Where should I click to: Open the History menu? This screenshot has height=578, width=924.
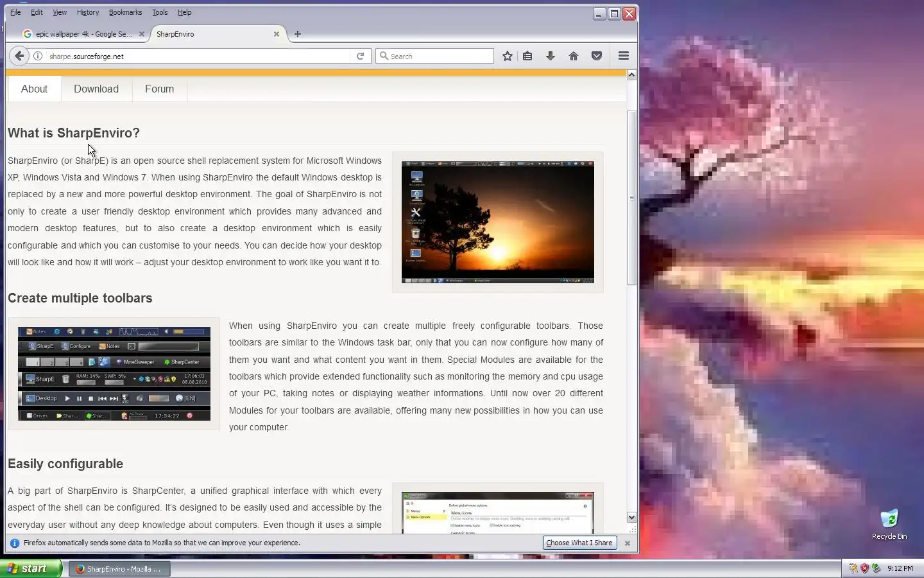(x=88, y=12)
